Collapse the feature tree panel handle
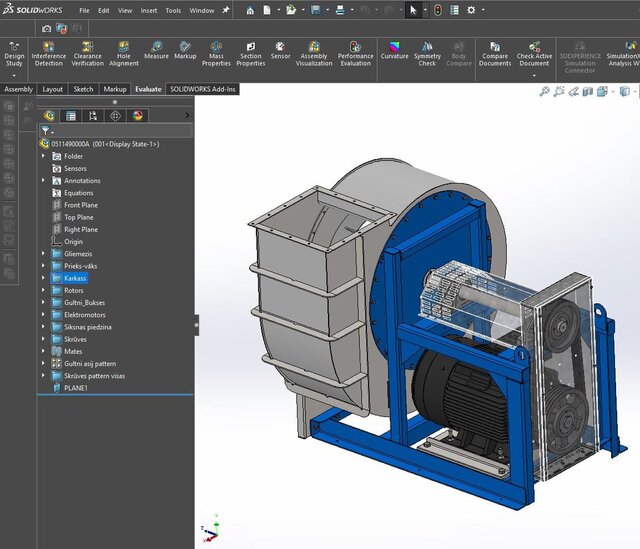 coord(196,324)
